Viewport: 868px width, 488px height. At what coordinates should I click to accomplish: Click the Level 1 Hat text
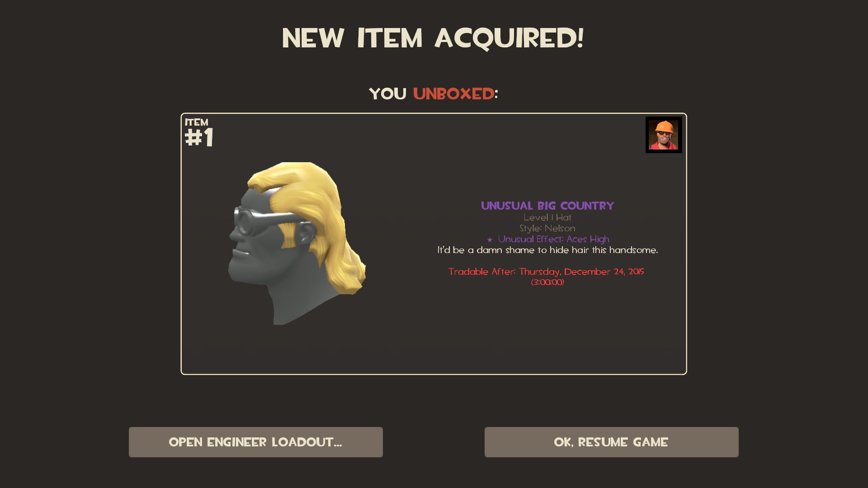pyautogui.click(x=547, y=218)
